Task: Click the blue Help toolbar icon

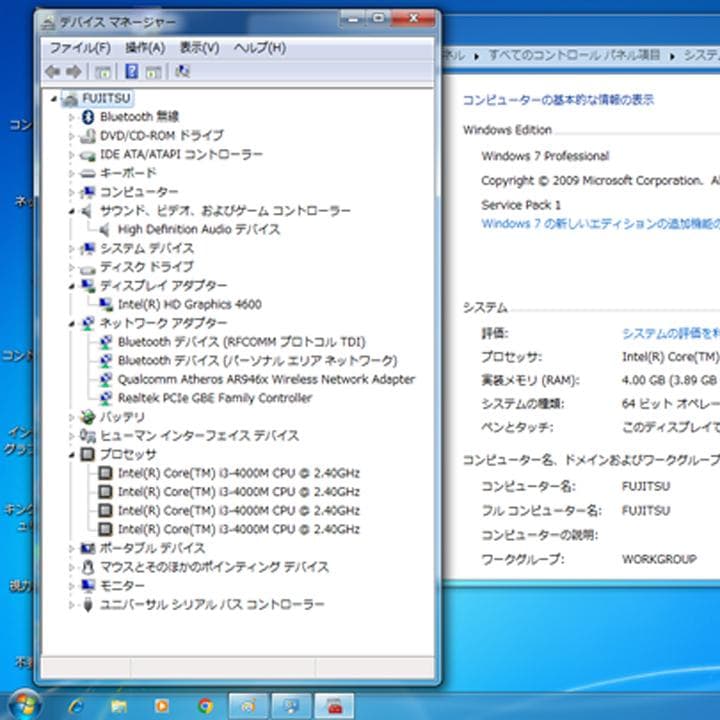Action: coord(131,71)
